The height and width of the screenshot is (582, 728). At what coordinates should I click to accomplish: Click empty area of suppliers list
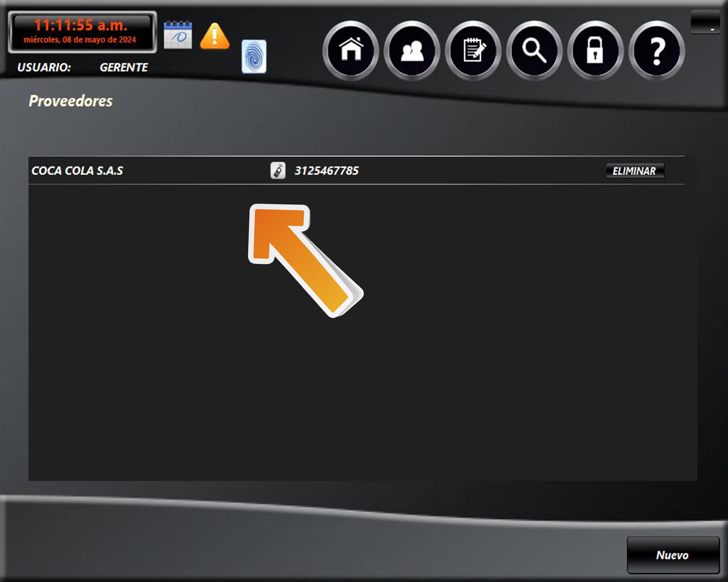pyautogui.click(x=473, y=337)
